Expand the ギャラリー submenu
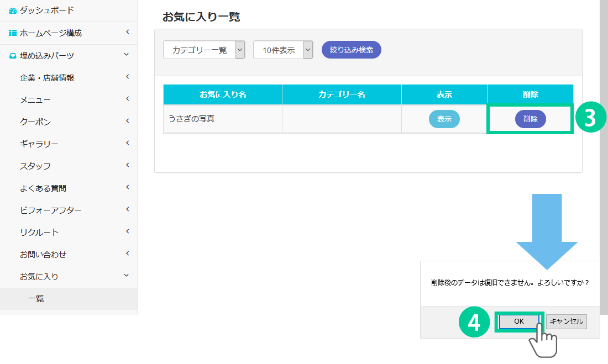The height and width of the screenshot is (364, 608). point(127,143)
